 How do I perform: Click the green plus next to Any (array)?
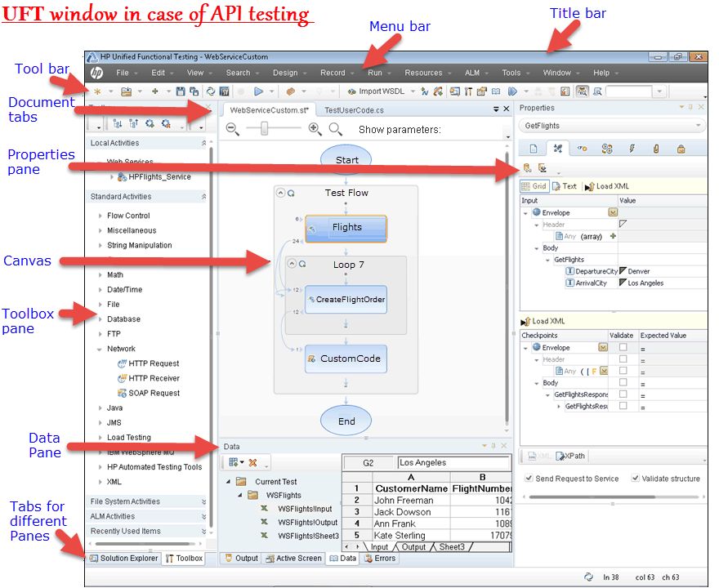click(x=613, y=236)
